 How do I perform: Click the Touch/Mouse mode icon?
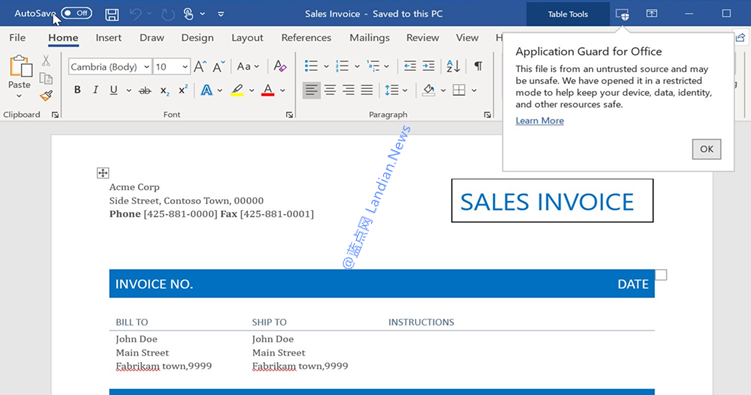coord(189,14)
